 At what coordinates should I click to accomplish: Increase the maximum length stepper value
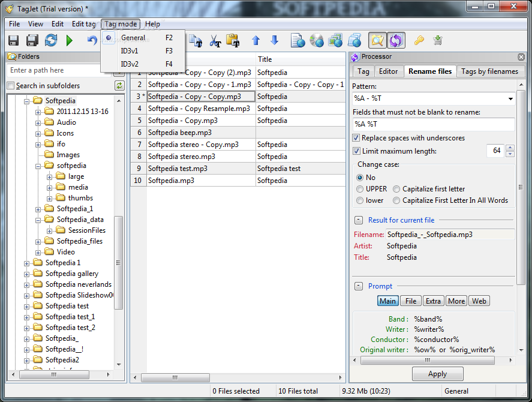510,148
